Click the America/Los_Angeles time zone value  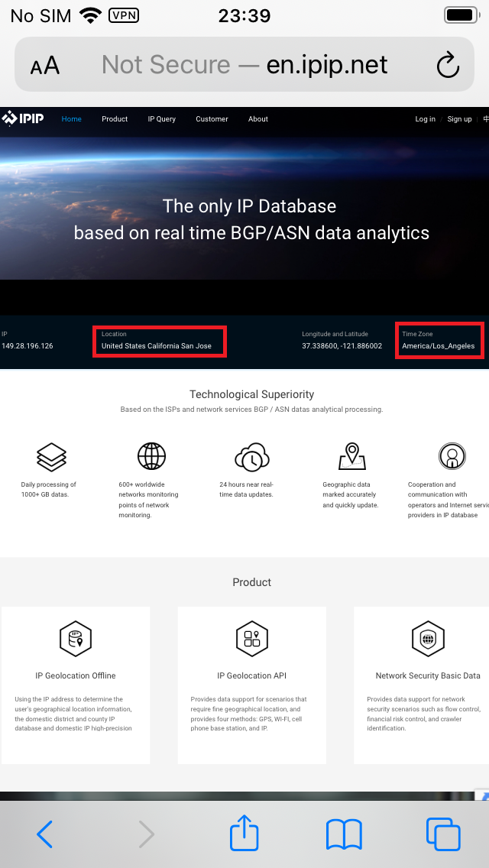438,346
